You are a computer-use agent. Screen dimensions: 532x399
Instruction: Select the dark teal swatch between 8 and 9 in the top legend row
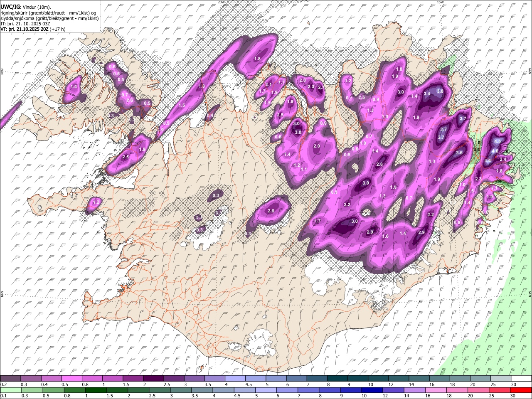337,379
